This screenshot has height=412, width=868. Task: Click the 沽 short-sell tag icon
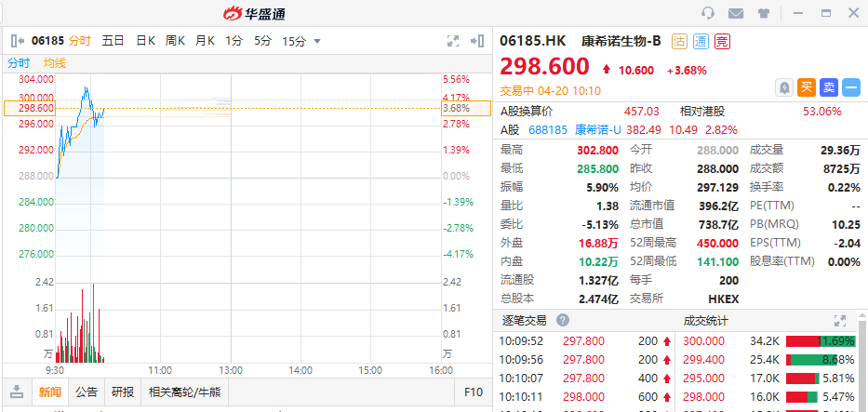[x=679, y=41]
